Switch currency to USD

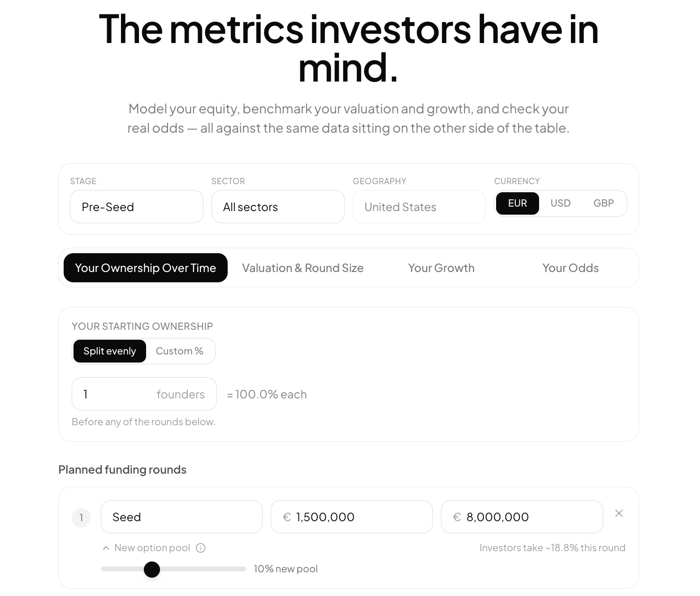pyautogui.click(x=561, y=203)
